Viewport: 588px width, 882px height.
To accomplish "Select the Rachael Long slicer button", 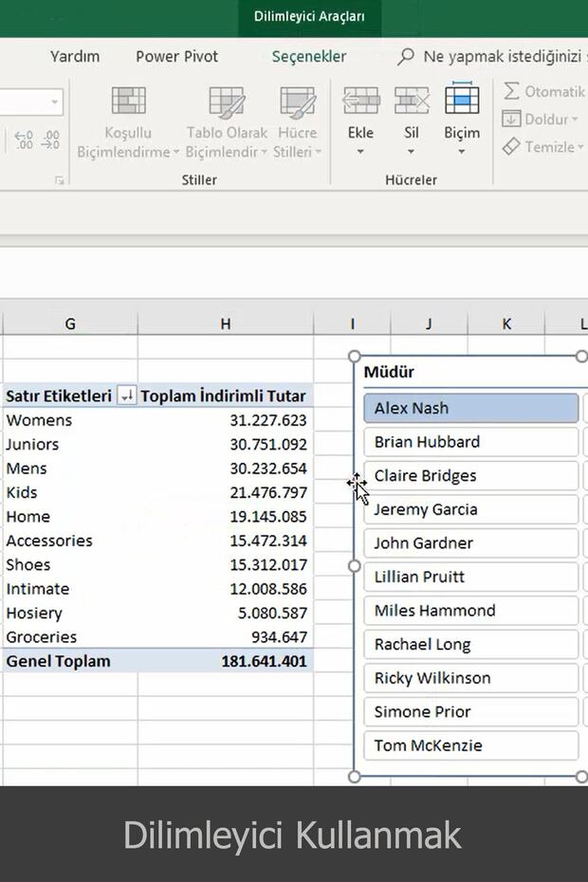I will [x=470, y=644].
